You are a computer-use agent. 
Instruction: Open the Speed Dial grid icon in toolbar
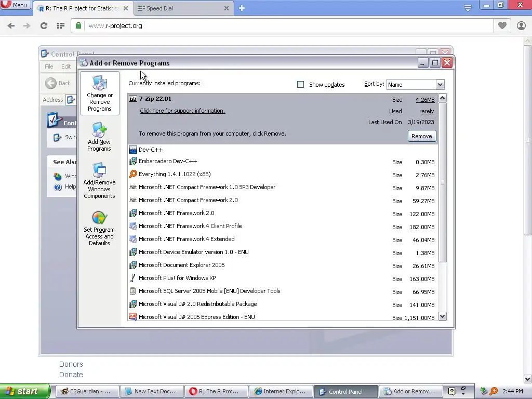click(61, 25)
